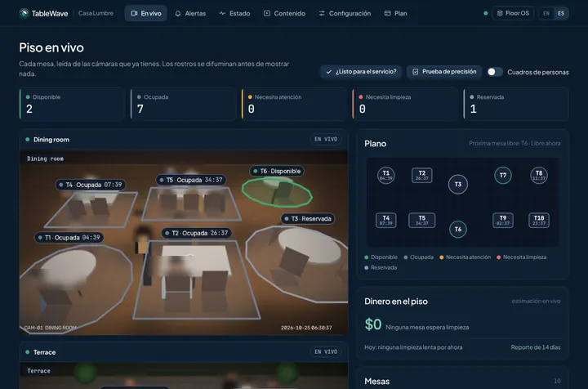Open the Configuración tab
This screenshot has width=588, height=389.
[345, 14]
